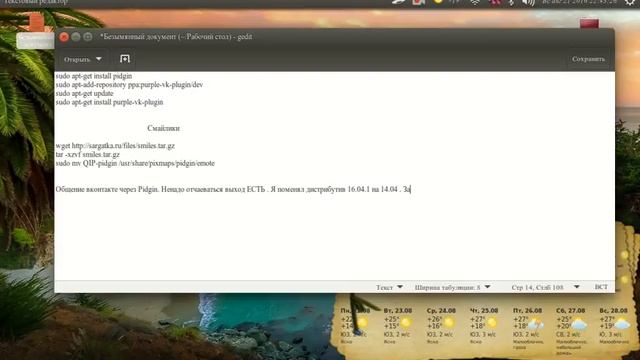Click the gedit window title text

176,37
